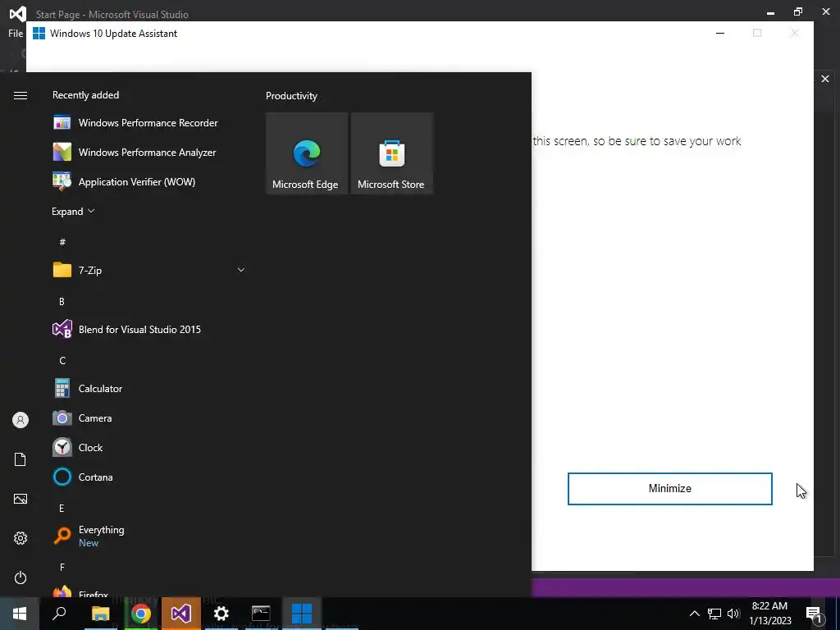Open the volume tray icon

(733, 614)
